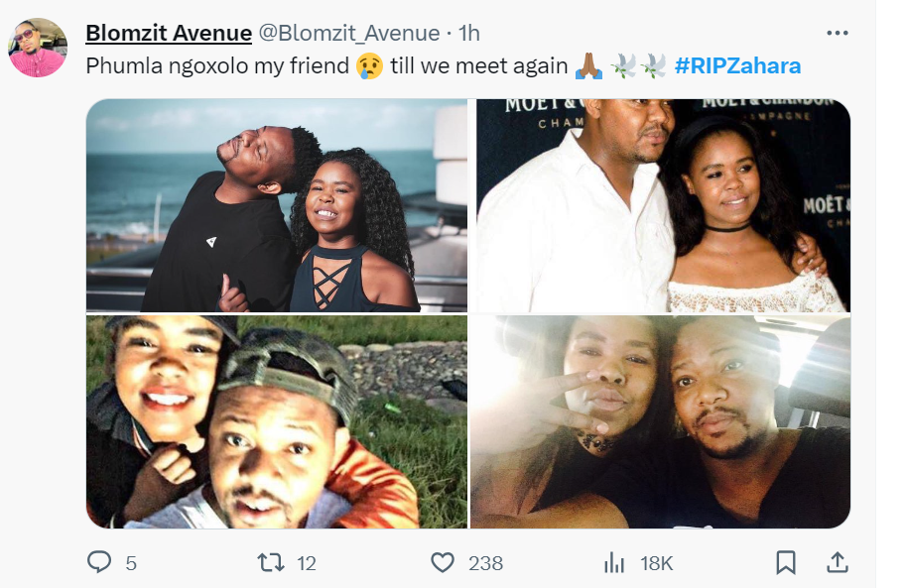Click the Blomzit Avenue profile avatar
The image size is (907, 588).
click(38, 48)
